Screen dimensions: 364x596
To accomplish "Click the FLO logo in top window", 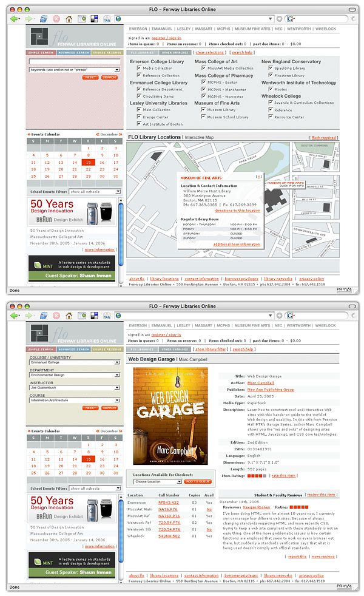I will tap(39, 36).
